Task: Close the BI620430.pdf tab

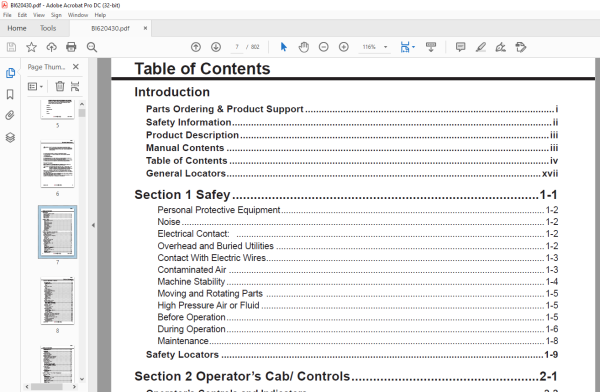Action: [145, 28]
